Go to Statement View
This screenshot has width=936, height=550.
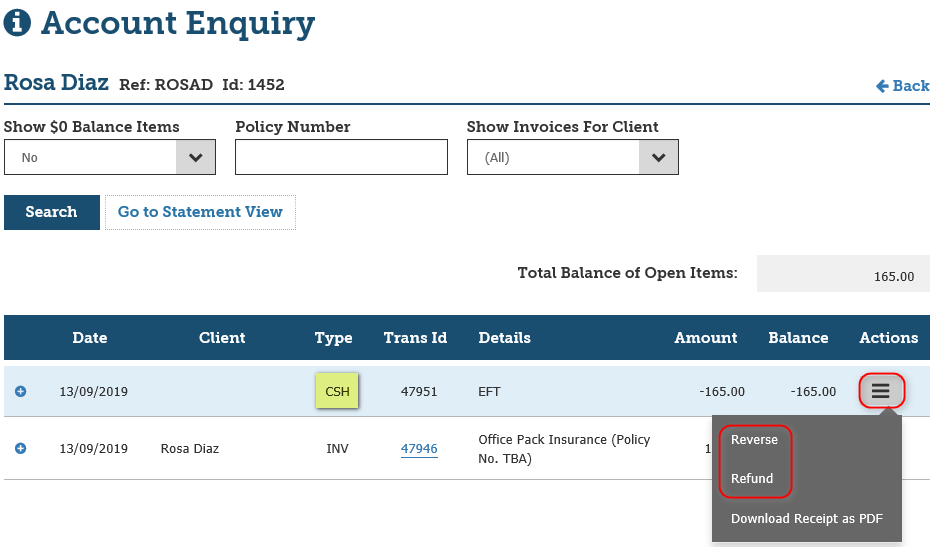click(200, 212)
